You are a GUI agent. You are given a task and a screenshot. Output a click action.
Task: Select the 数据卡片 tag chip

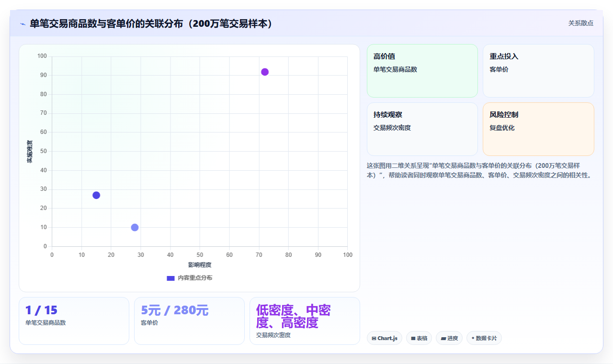click(x=484, y=338)
